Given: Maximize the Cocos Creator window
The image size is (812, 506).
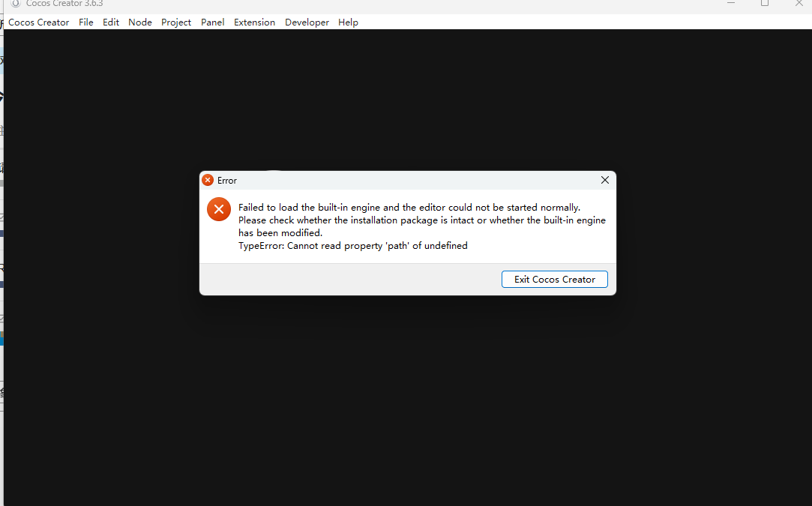Looking at the screenshot, I should pyautogui.click(x=764, y=3).
